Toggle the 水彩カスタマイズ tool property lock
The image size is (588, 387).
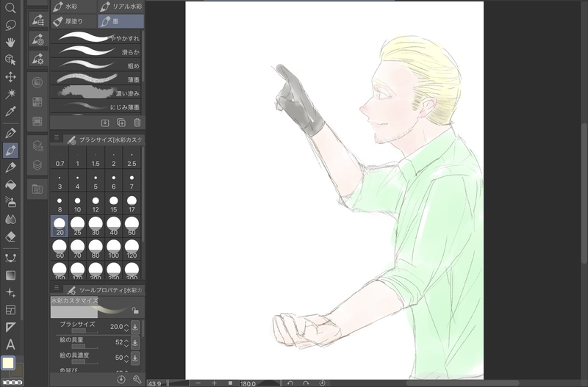point(135,310)
